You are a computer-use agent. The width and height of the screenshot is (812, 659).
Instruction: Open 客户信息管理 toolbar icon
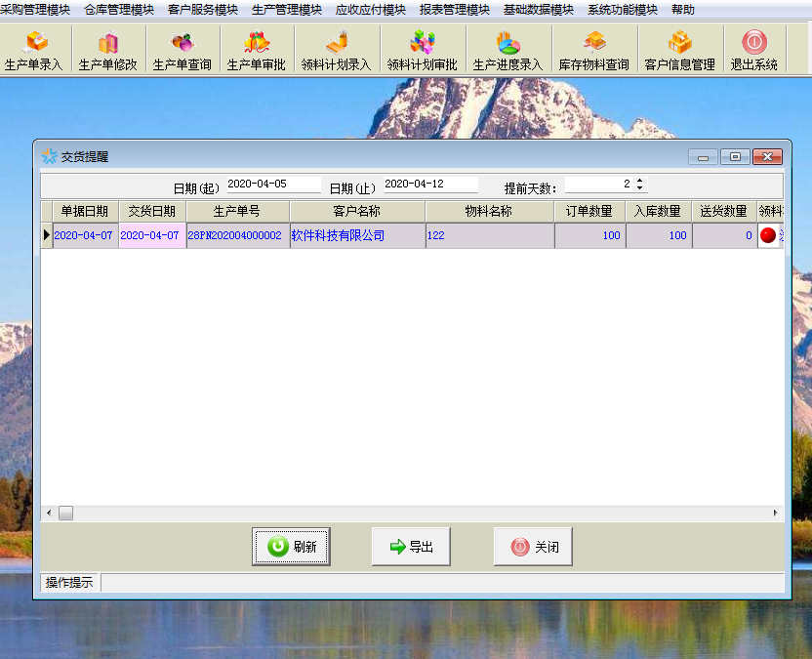(680, 51)
